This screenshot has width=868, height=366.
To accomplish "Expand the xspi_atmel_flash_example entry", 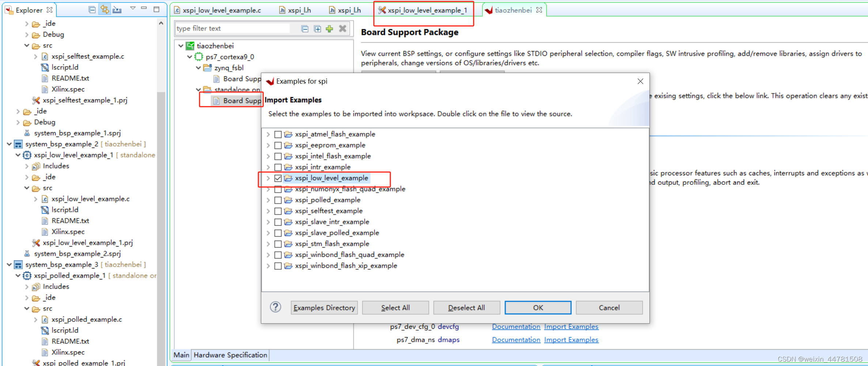I will 269,134.
